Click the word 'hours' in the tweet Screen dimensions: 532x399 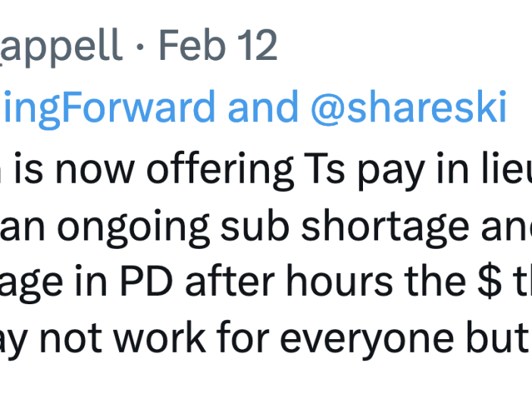340,282
